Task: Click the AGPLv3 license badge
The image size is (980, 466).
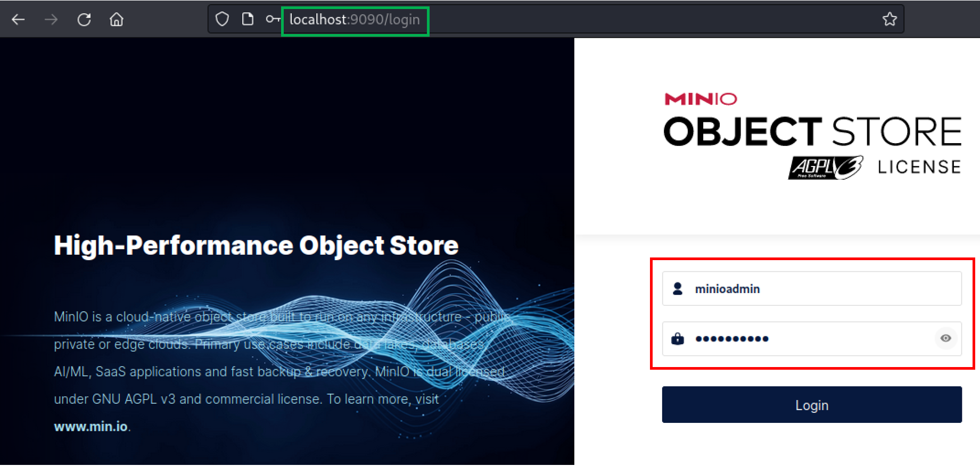Action: point(826,168)
